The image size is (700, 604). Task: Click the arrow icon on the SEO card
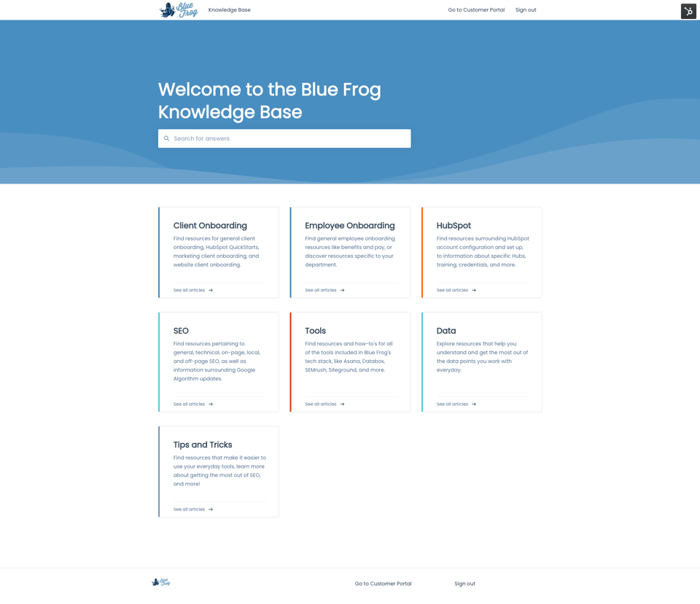(x=211, y=404)
